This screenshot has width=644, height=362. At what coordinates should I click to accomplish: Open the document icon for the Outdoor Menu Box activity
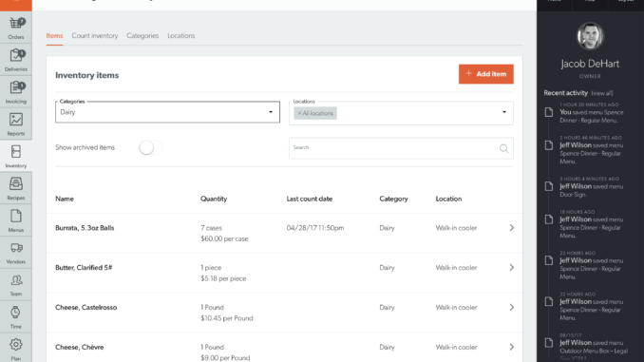[549, 343]
